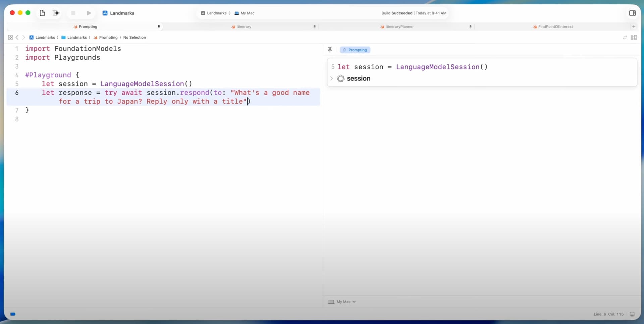Toggle the navigator sidebar icon

click(42, 13)
